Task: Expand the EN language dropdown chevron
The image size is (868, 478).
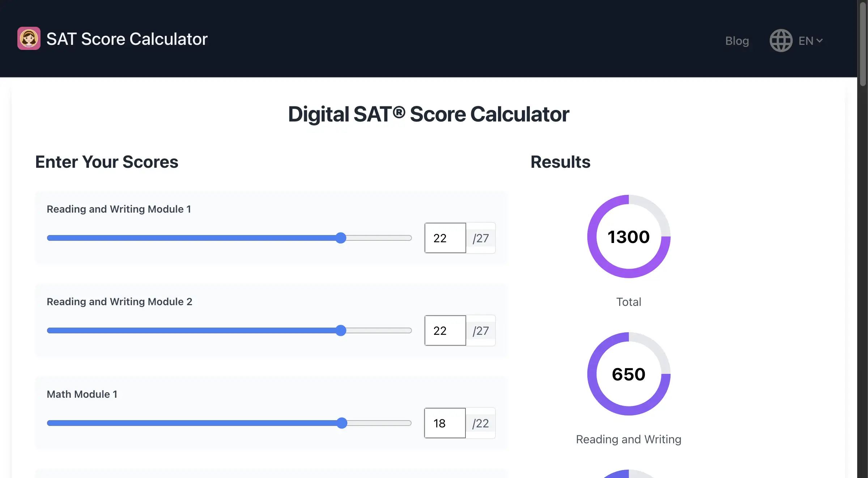Action: (x=820, y=40)
